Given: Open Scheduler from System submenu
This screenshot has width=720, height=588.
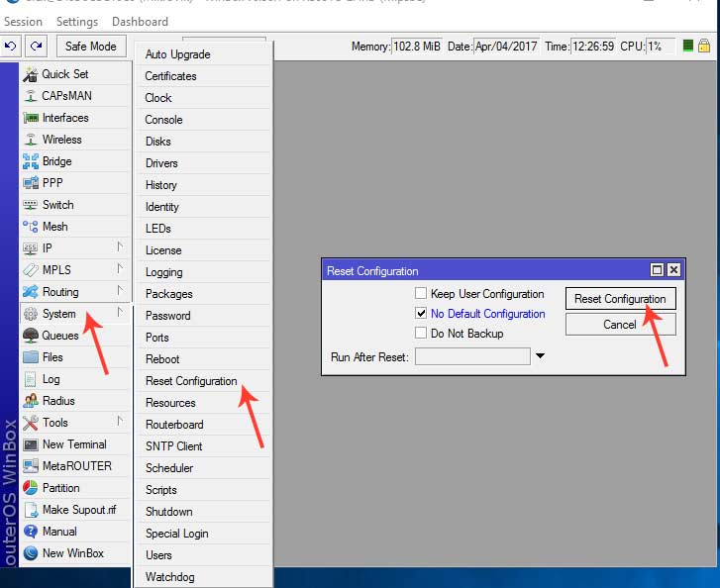Looking at the screenshot, I should pos(203,468).
